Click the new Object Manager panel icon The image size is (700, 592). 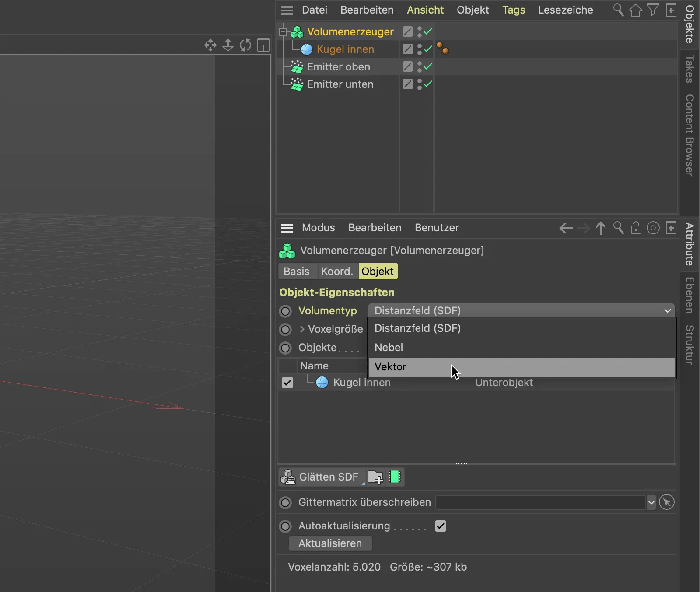(x=671, y=10)
